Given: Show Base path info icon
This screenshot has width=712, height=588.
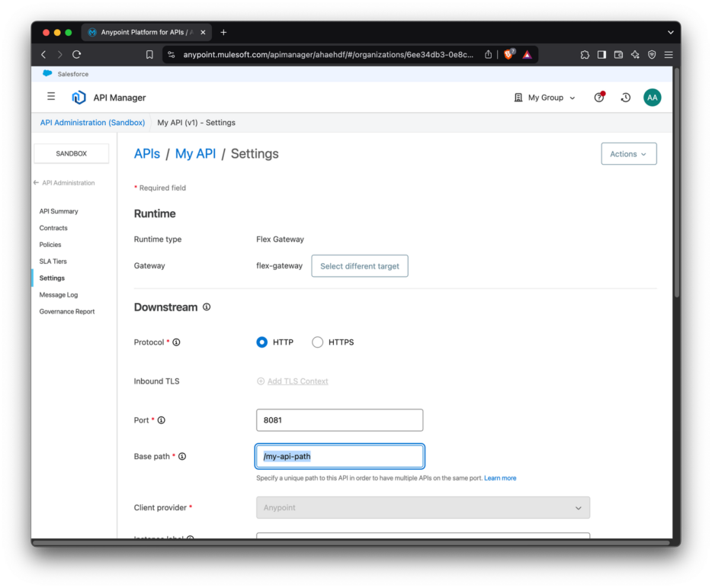Looking at the screenshot, I should point(182,456).
